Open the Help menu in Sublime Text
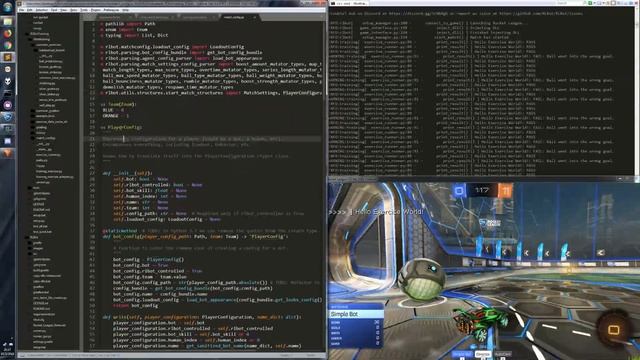Viewport: 640px width, 360px height. click(126, 10)
